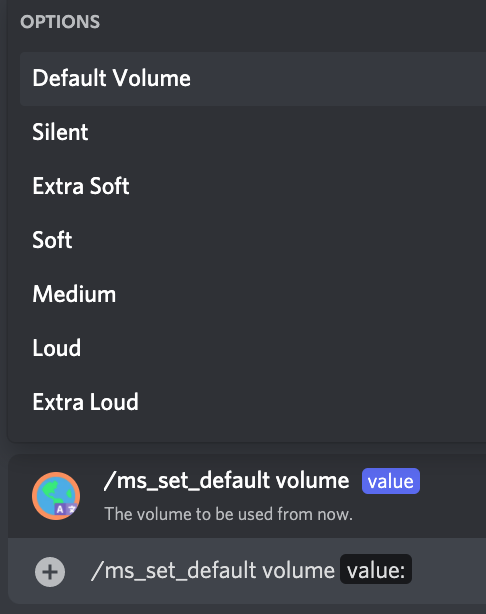This screenshot has width=486, height=614.
Task: Click the black value: pill in message box
Action: (x=376, y=569)
